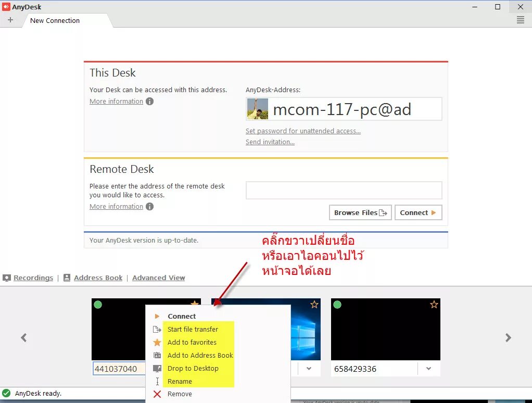Open a new tab with plus icon
Image resolution: width=532 pixels, height=403 pixels.
(10, 20)
